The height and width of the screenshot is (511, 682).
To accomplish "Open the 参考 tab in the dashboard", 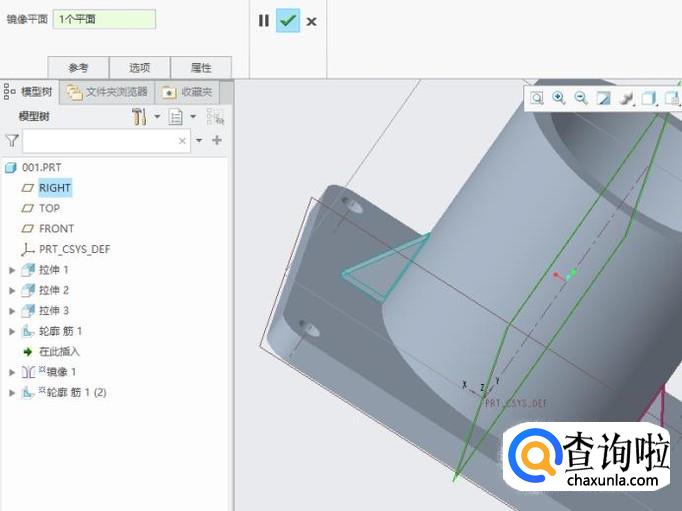I will tap(78, 67).
